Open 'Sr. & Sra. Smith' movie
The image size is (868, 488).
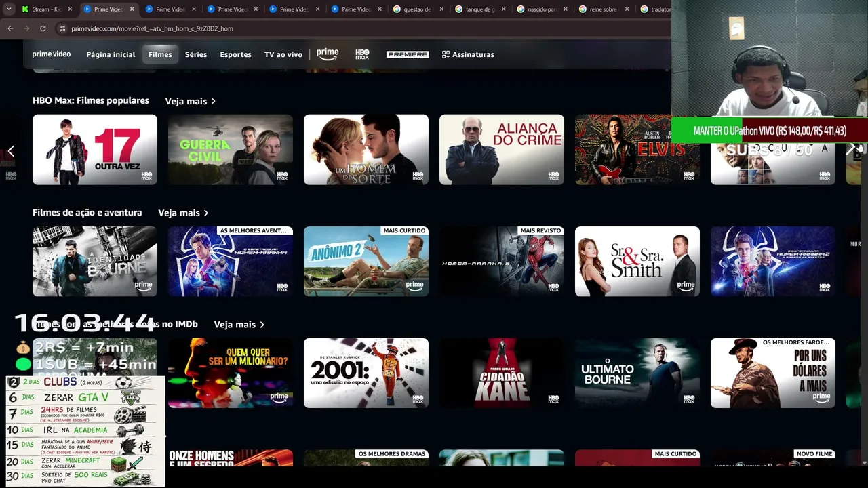click(637, 262)
